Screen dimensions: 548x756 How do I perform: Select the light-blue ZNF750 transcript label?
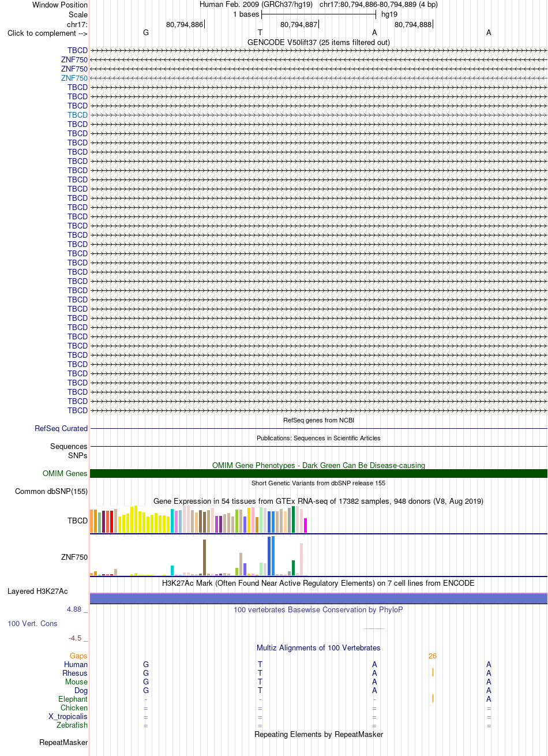click(x=74, y=78)
